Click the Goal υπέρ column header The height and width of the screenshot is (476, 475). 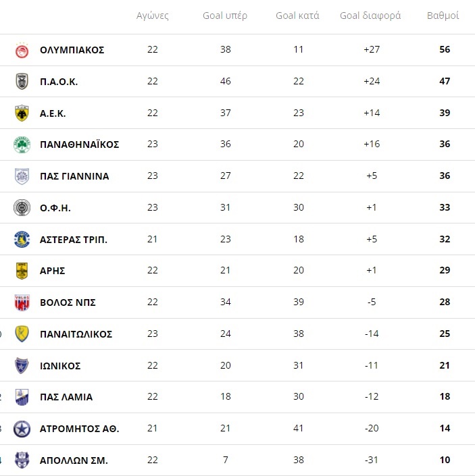coord(225,16)
